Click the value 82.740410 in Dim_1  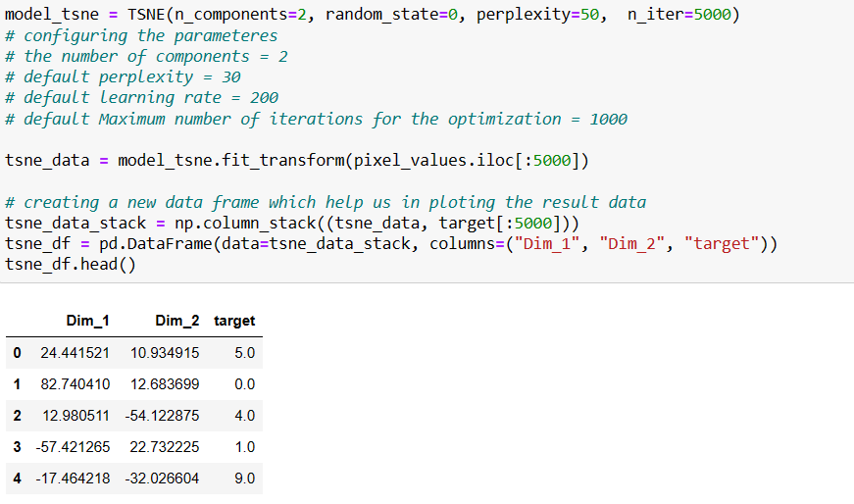click(75, 383)
